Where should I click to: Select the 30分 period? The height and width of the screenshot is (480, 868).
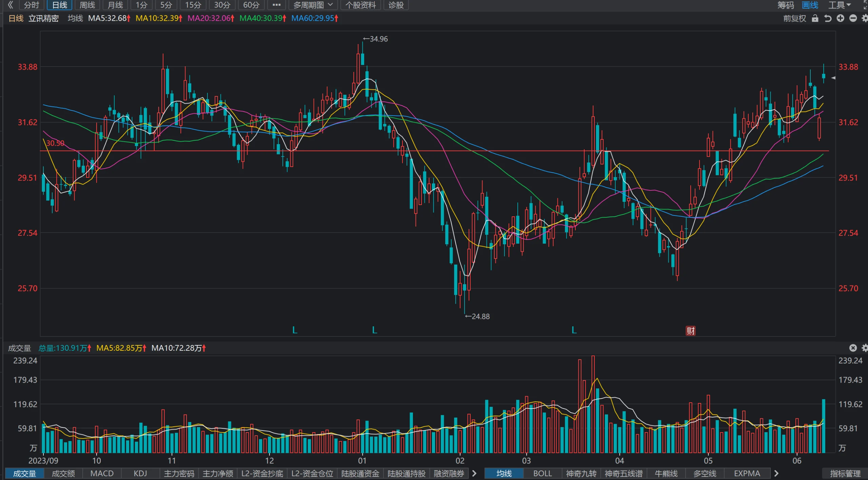pos(222,5)
